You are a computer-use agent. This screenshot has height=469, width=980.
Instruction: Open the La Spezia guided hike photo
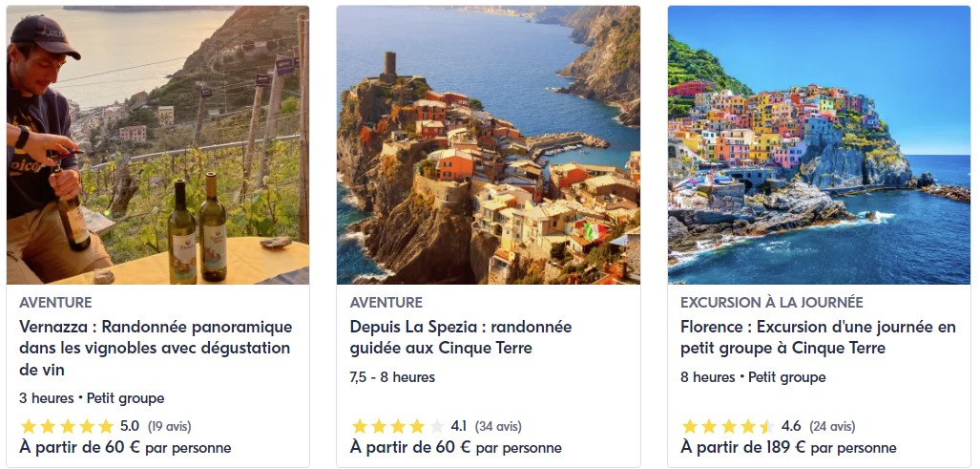(x=488, y=145)
